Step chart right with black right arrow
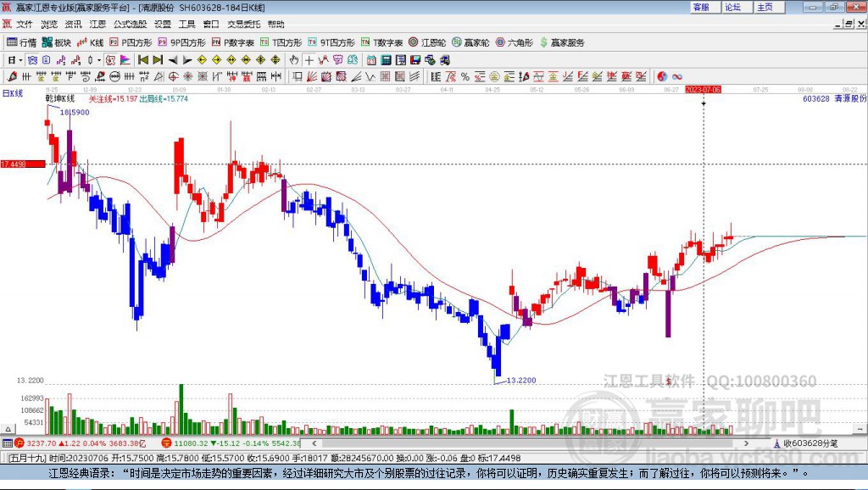The width and height of the screenshot is (868, 490). pyautogui.click(x=187, y=60)
